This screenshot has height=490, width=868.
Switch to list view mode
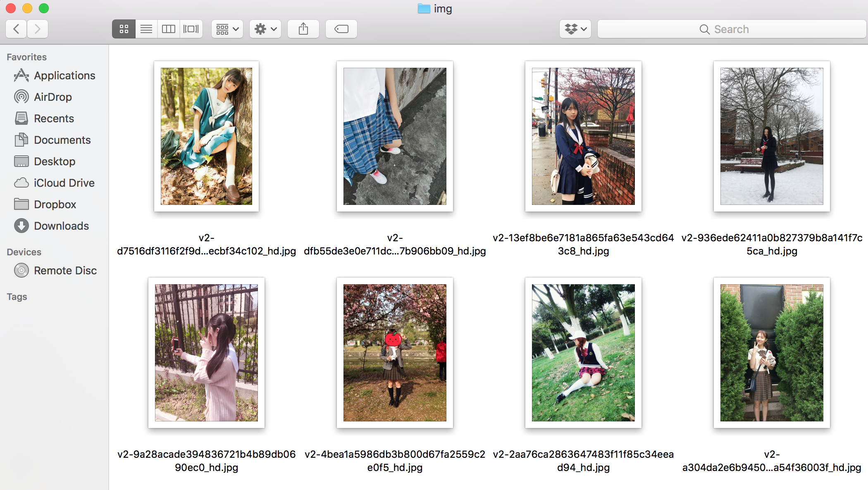pyautogui.click(x=146, y=29)
